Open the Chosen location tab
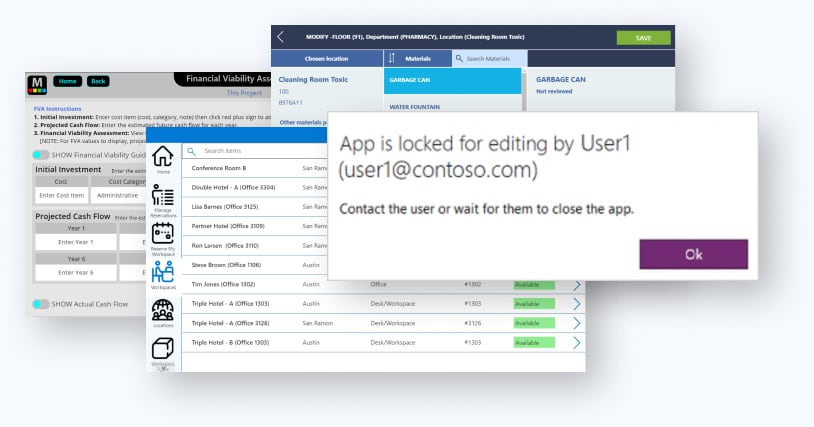Viewport: 814px width, 427px height. 327,59
